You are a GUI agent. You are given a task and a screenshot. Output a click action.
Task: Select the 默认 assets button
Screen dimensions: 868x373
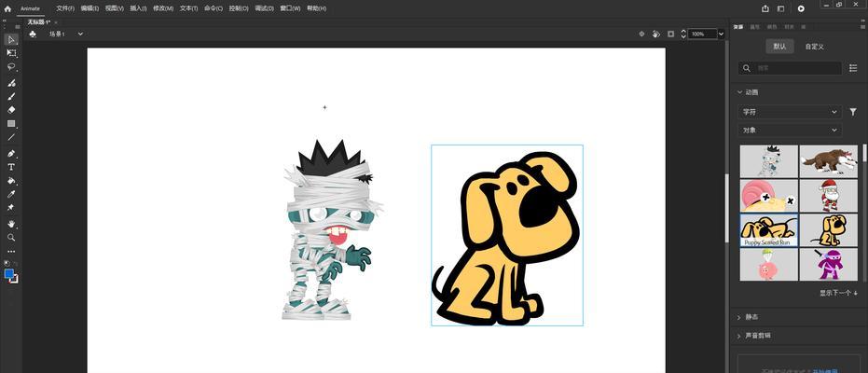coord(779,47)
